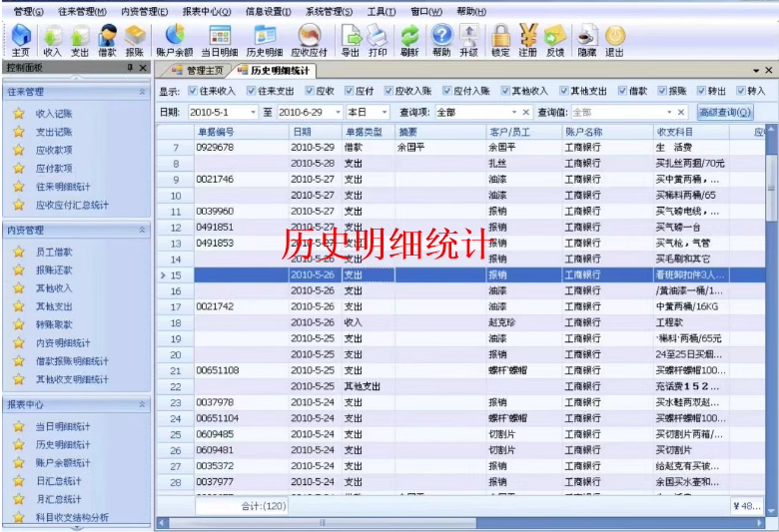Toggle the 往来支出 checkbox
This screenshot has height=532, width=779.
pyautogui.click(x=252, y=91)
